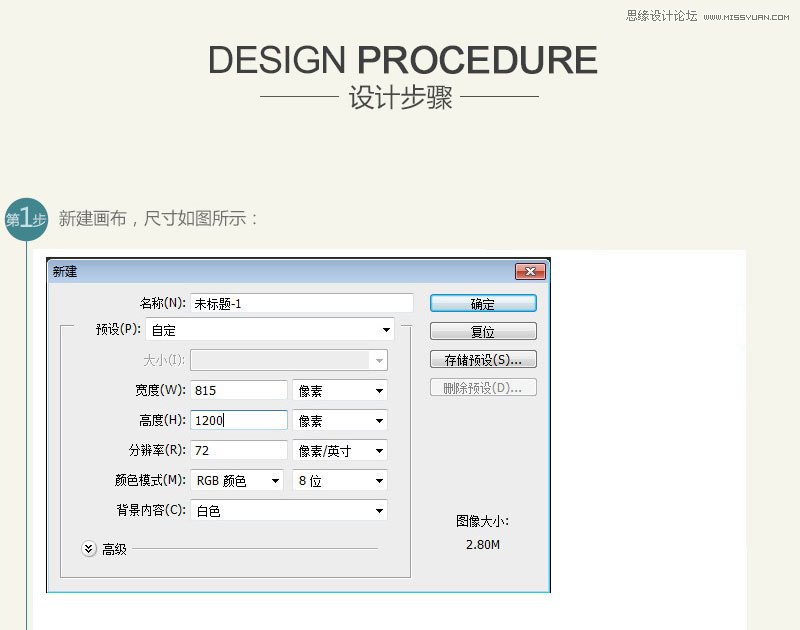
Task: Click the disabled 大小 size dropdown
Action: [289, 360]
